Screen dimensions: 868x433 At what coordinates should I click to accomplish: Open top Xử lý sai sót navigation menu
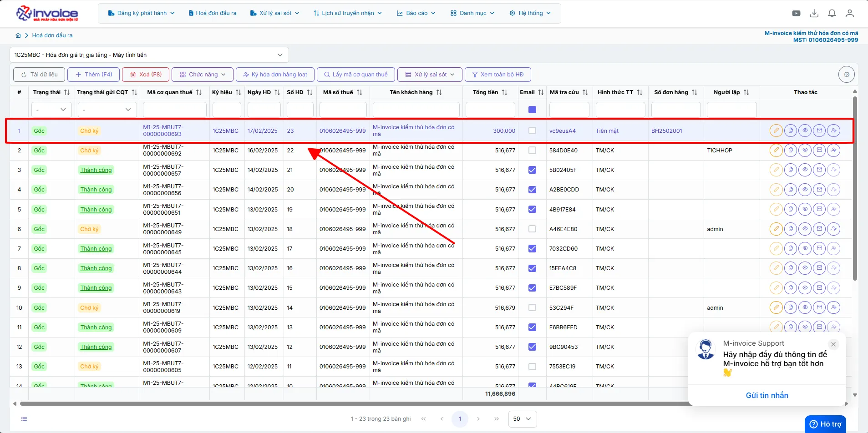(x=274, y=13)
